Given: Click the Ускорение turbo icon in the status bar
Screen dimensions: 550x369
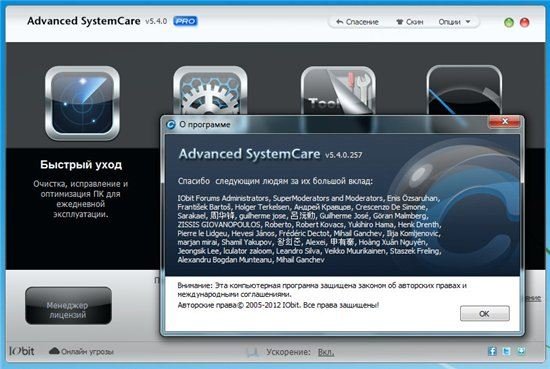Looking at the screenshot, I should coord(253,352).
